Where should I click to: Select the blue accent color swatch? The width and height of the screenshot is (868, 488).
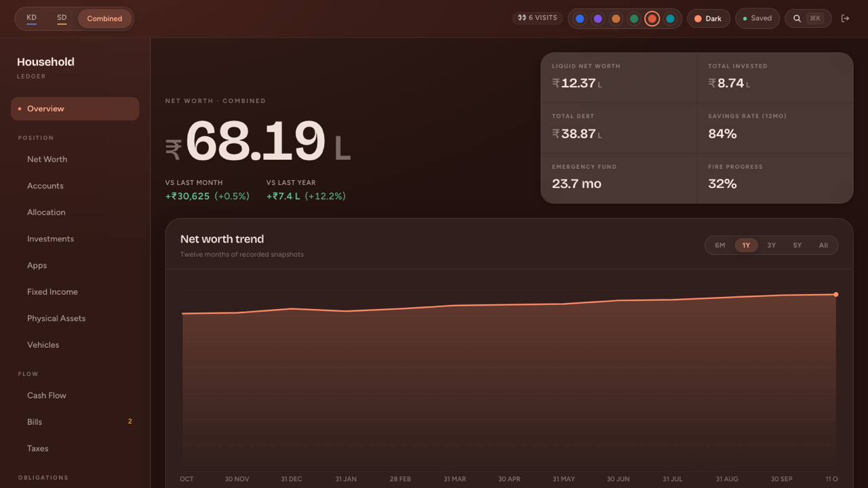[580, 19]
